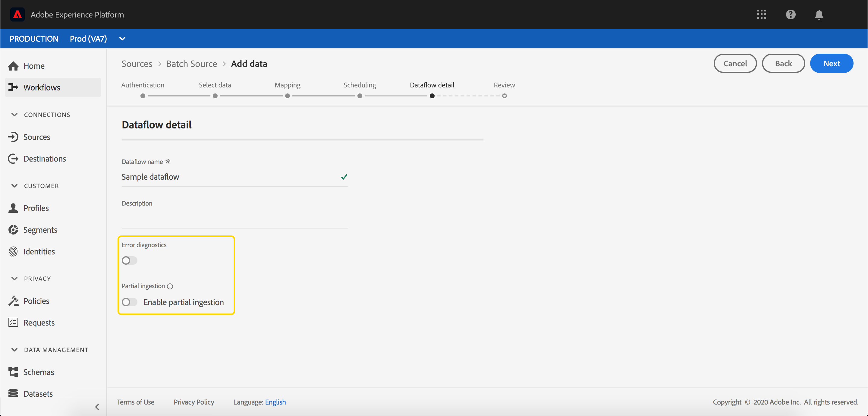The width and height of the screenshot is (868, 416).
Task: Open the app switcher grid icon
Action: coord(761,14)
